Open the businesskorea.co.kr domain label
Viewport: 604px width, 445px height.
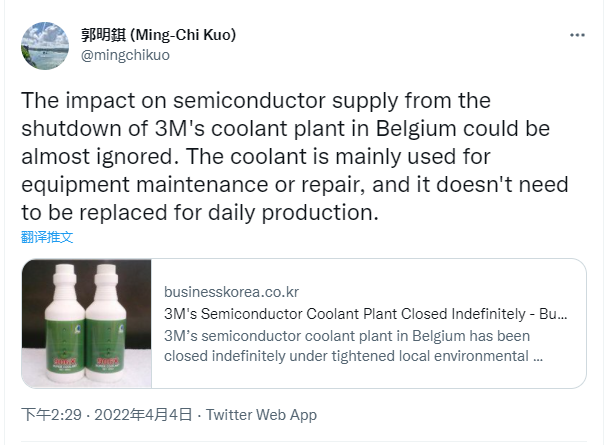pyautogui.click(x=231, y=292)
